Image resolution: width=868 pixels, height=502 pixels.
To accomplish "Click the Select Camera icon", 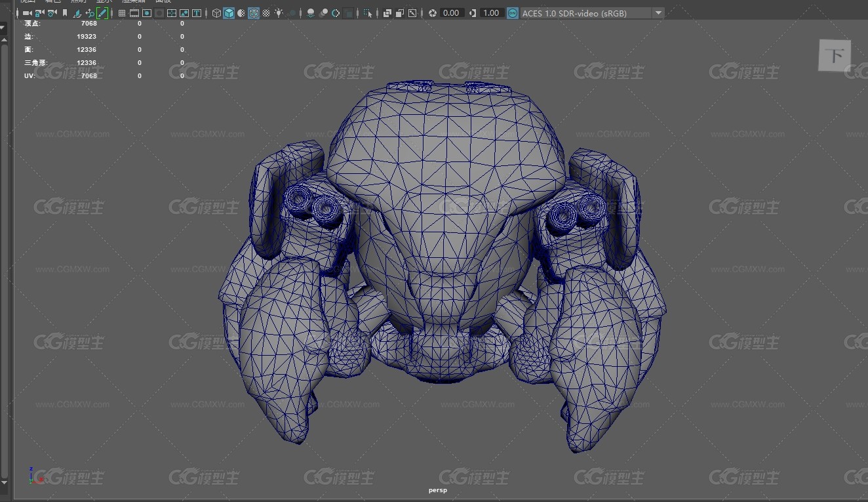I will 27,13.
